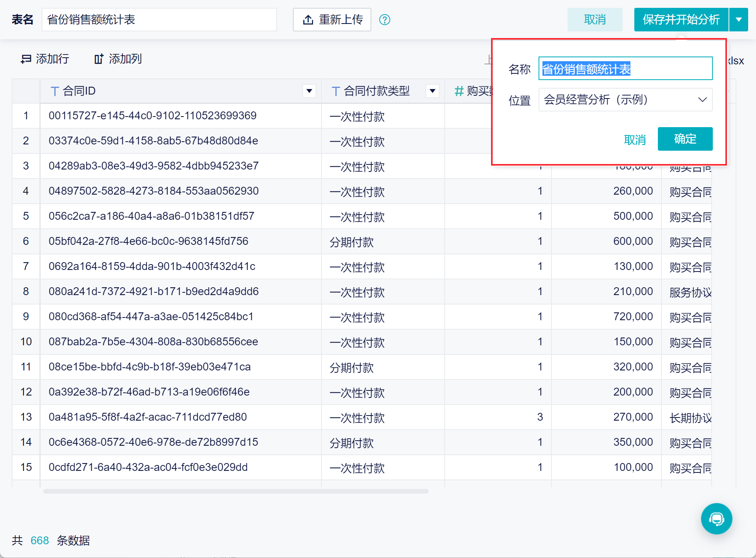Image resolution: width=756 pixels, height=558 pixels.
Task: Open the 合同ID column dropdown arrow
Action: [309, 91]
